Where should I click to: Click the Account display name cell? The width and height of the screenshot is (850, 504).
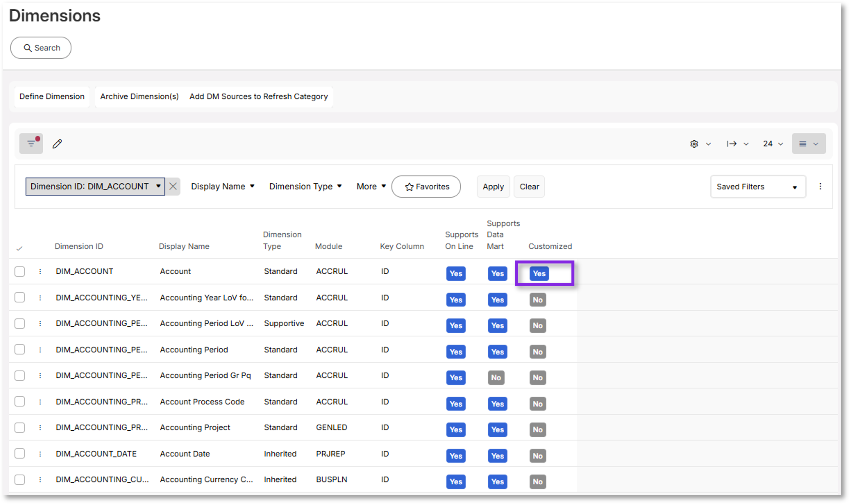click(175, 271)
